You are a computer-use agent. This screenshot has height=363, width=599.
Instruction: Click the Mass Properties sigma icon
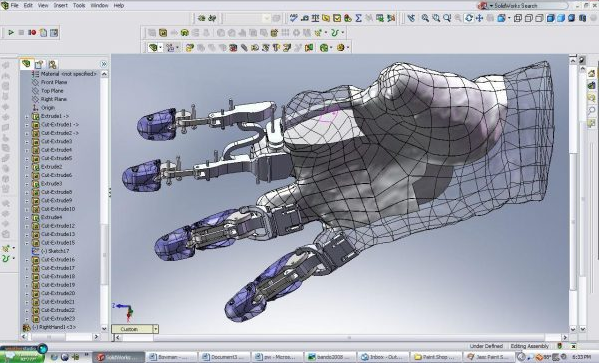pos(358,18)
